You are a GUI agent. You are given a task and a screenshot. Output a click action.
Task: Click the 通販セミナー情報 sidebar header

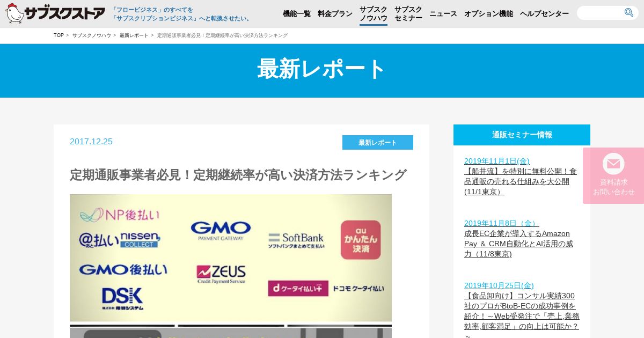pos(522,135)
